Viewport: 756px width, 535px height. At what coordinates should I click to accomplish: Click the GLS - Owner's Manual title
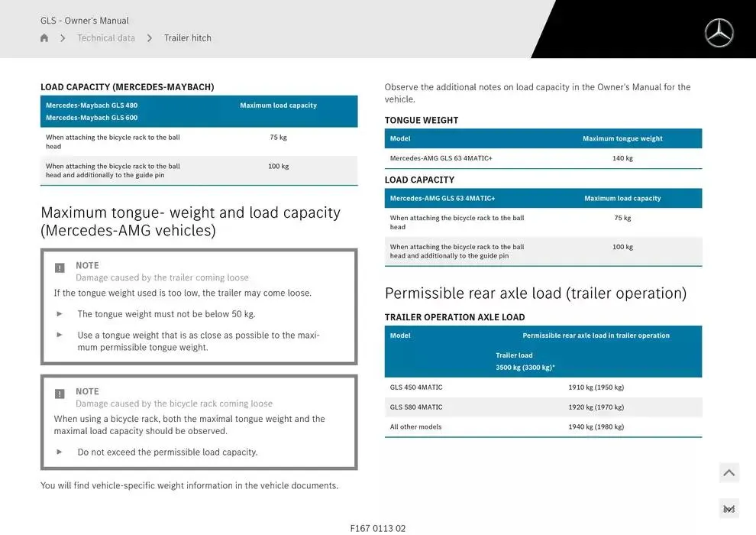click(85, 21)
